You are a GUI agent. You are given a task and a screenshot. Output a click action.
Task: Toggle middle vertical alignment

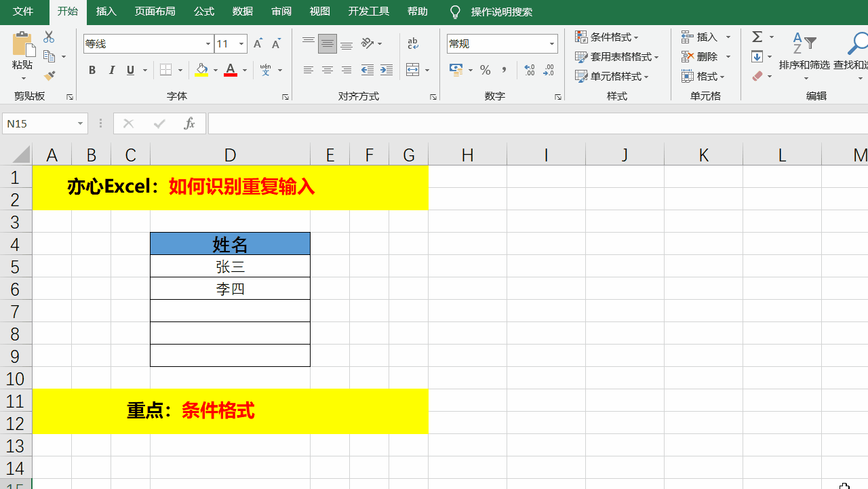click(328, 44)
